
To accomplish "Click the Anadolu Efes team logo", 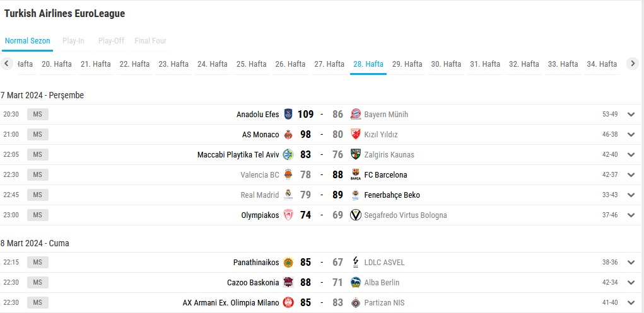I will click(x=288, y=115).
